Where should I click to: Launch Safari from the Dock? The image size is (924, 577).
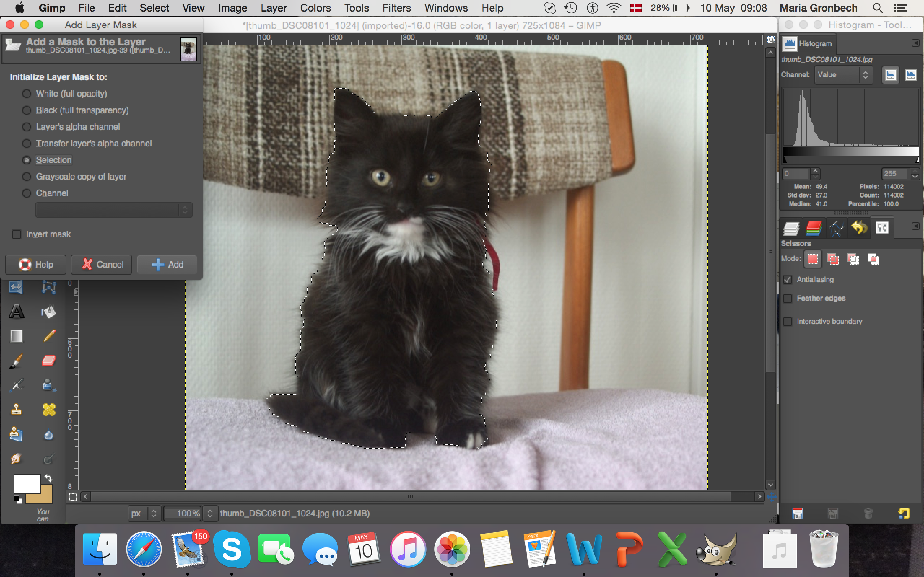point(144,550)
